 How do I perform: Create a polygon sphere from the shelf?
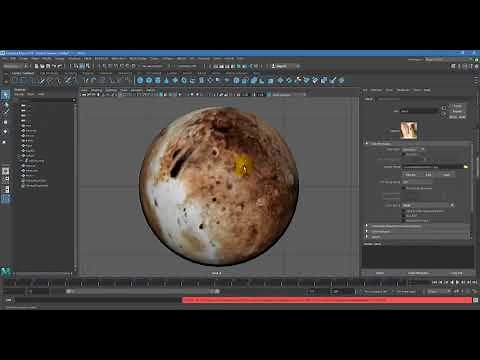[x=140, y=80]
